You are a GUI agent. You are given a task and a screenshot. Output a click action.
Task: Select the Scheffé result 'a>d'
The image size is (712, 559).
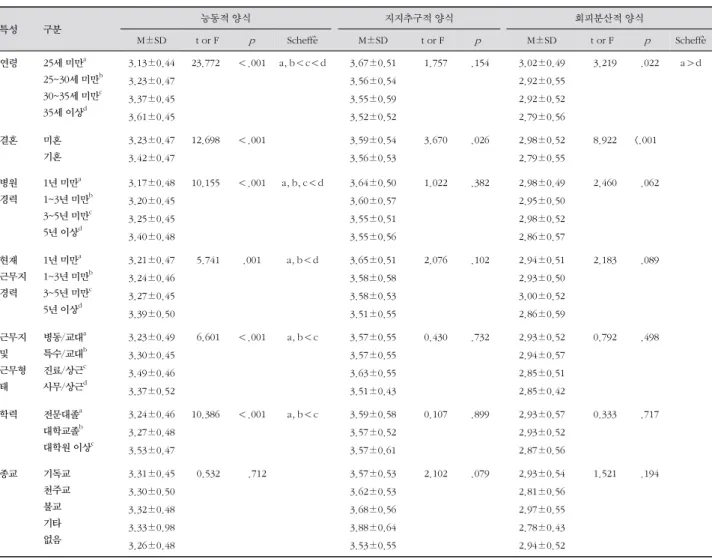click(x=691, y=63)
